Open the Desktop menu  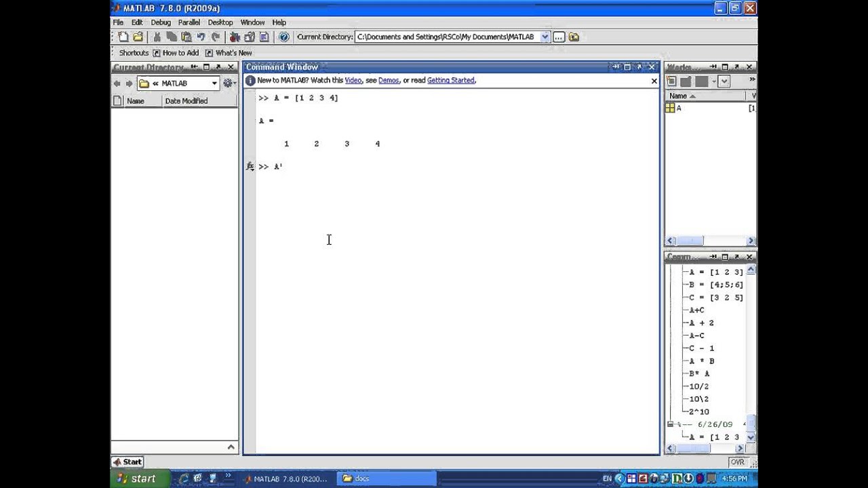pyautogui.click(x=220, y=22)
